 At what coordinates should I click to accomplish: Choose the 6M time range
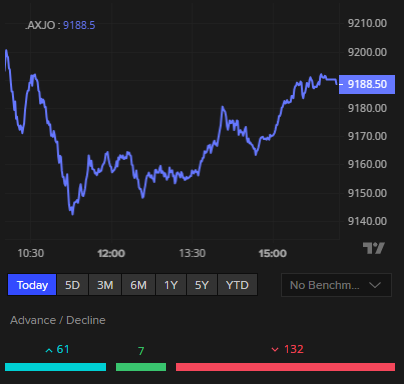point(138,285)
